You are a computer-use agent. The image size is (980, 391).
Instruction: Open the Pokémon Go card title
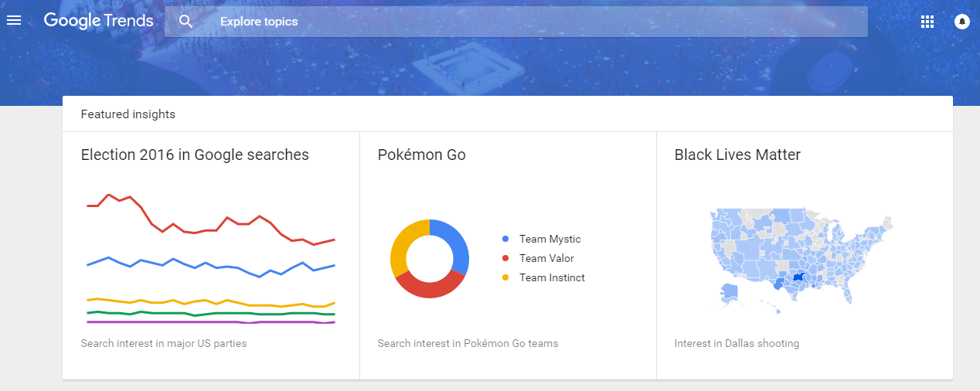coord(421,155)
